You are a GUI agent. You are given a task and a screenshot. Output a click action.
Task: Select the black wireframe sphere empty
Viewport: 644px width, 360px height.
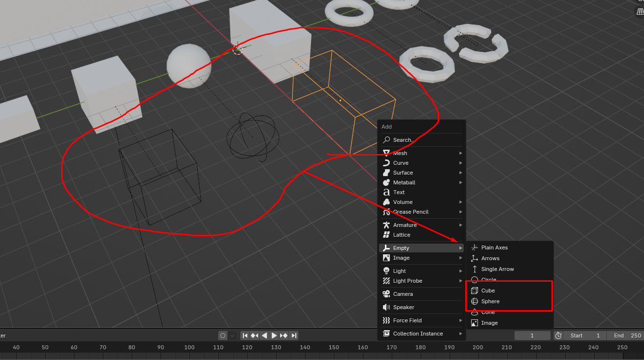[253, 136]
